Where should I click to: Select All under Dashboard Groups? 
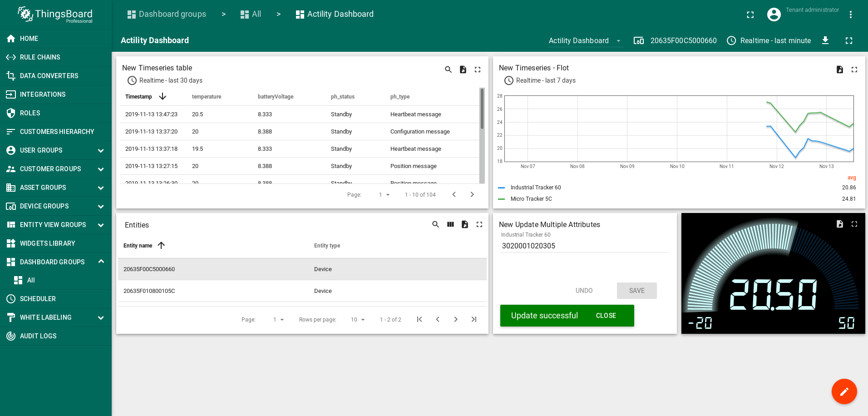56,280
